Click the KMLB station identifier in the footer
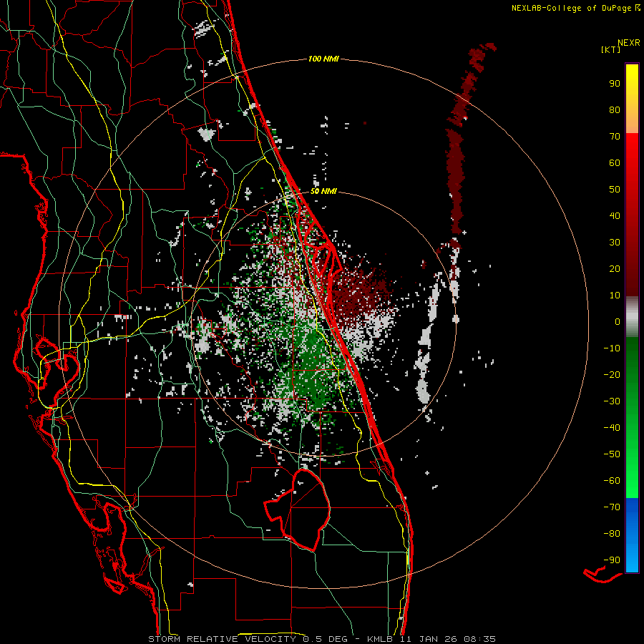This screenshot has height=644, width=644. point(379,639)
